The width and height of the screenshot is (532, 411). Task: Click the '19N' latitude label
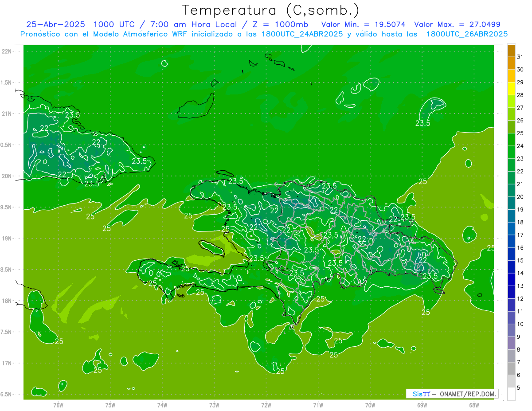[7, 239]
